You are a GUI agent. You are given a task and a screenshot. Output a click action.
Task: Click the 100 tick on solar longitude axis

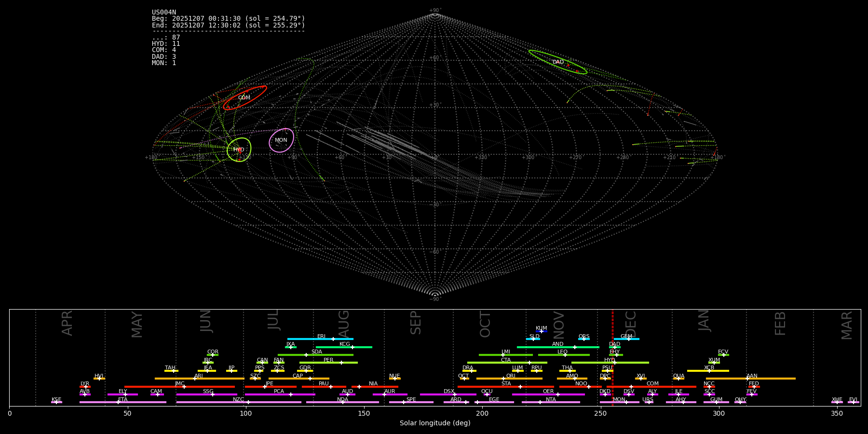[x=245, y=413]
